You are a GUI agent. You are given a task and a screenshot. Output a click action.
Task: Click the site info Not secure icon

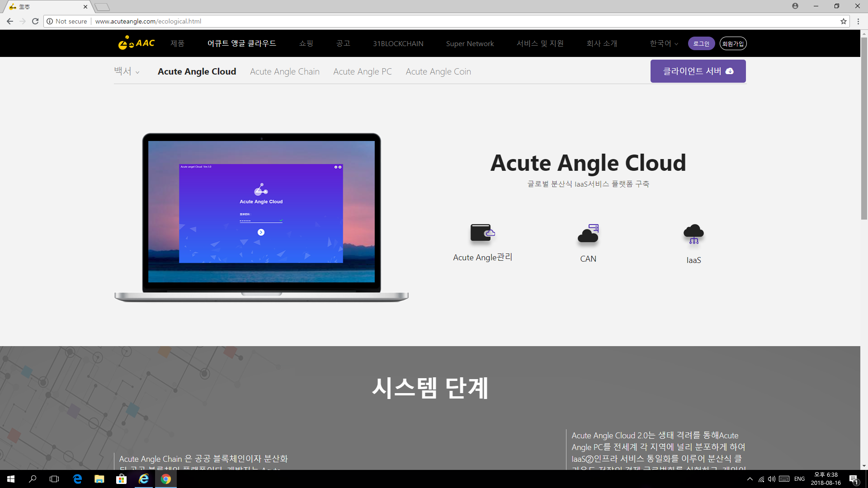point(50,21)
